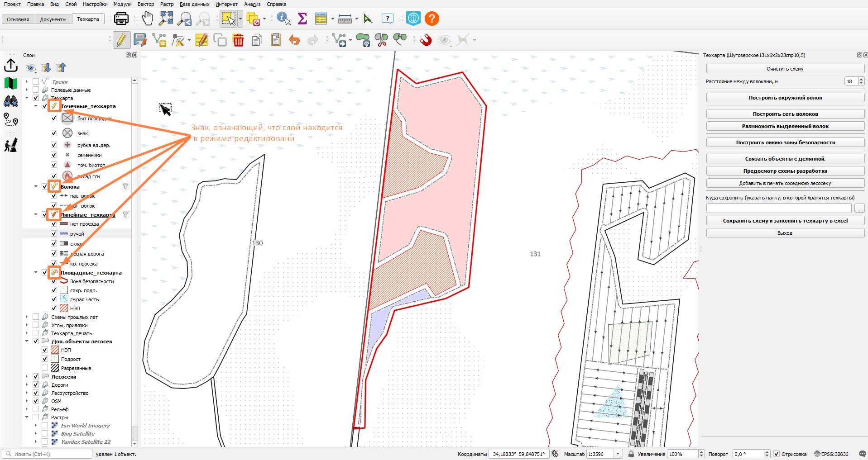Click the EPSG:32636 projection indicator
868x460 pixels.
(831, 454)
